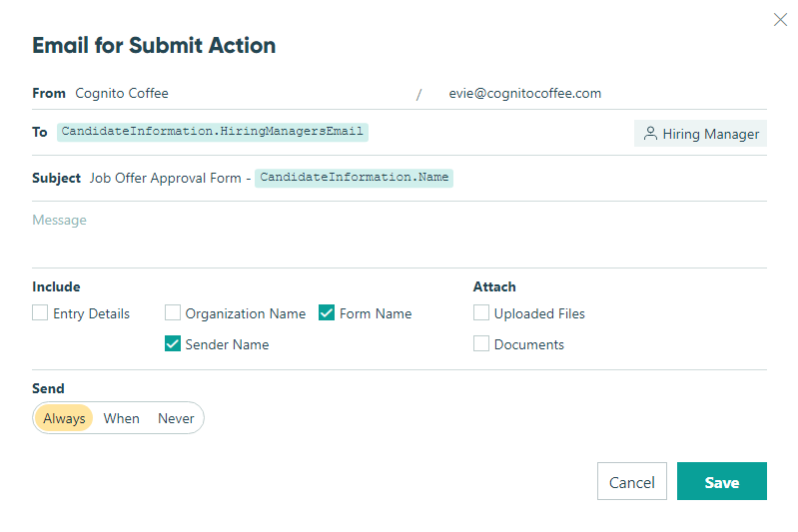Select the CandidateInformation.Name subject token

354,178
